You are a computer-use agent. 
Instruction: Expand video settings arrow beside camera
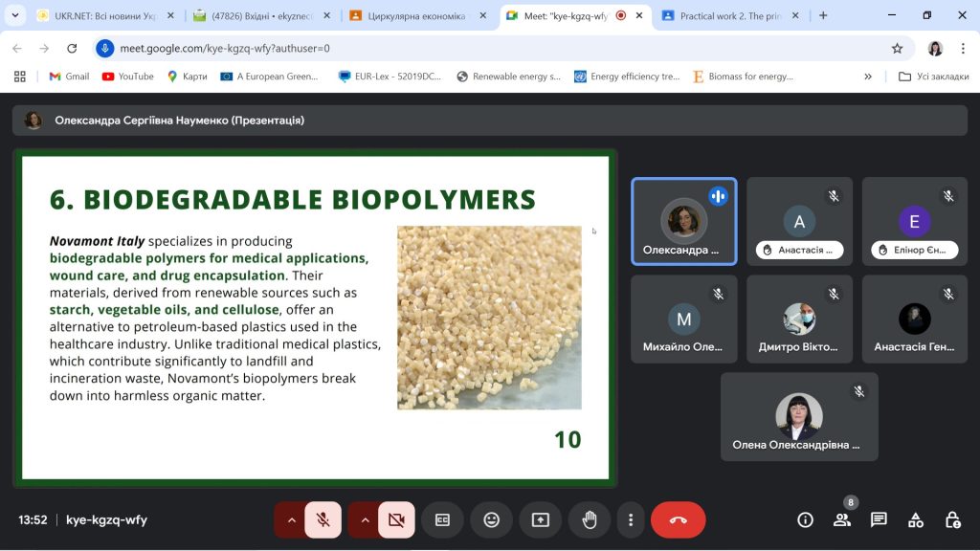(x=364, y=520)
